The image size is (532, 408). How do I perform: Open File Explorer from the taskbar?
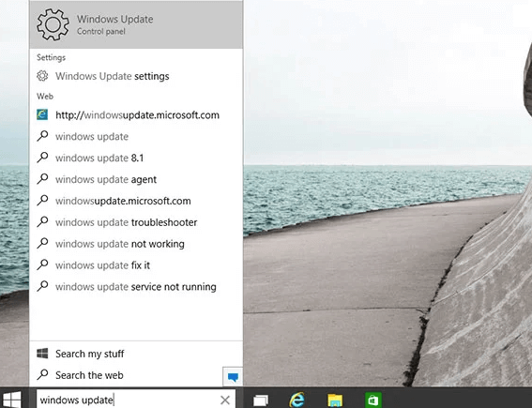(x=335, y=400)
